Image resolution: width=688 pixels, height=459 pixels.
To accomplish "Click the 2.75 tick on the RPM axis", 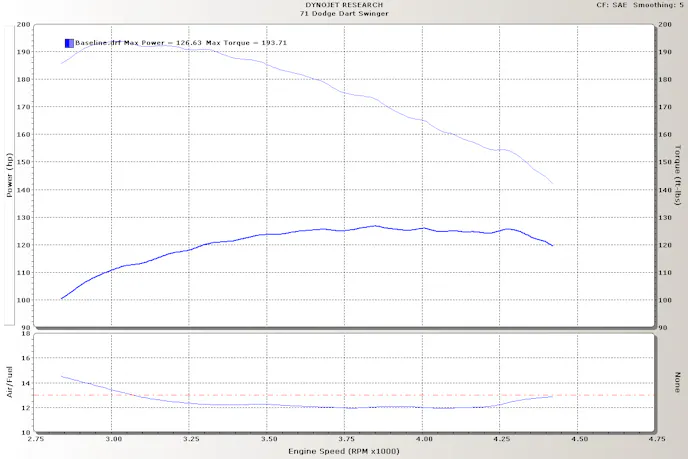I will pos(37,440).
